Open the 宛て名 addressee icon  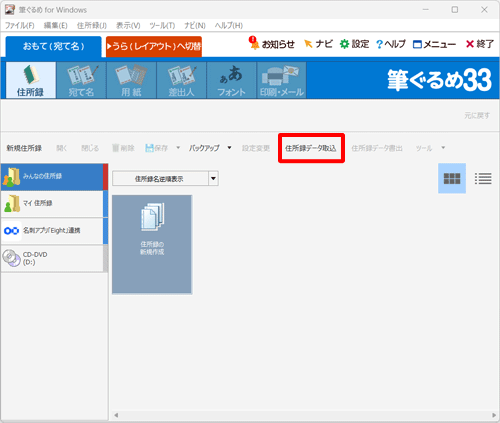(81, 80)
